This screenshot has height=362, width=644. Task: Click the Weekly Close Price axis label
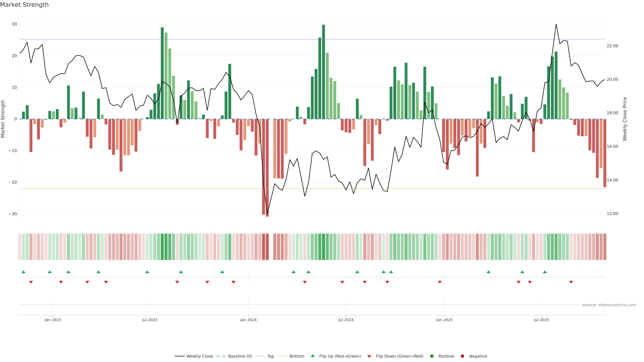[x=625, y=119]
